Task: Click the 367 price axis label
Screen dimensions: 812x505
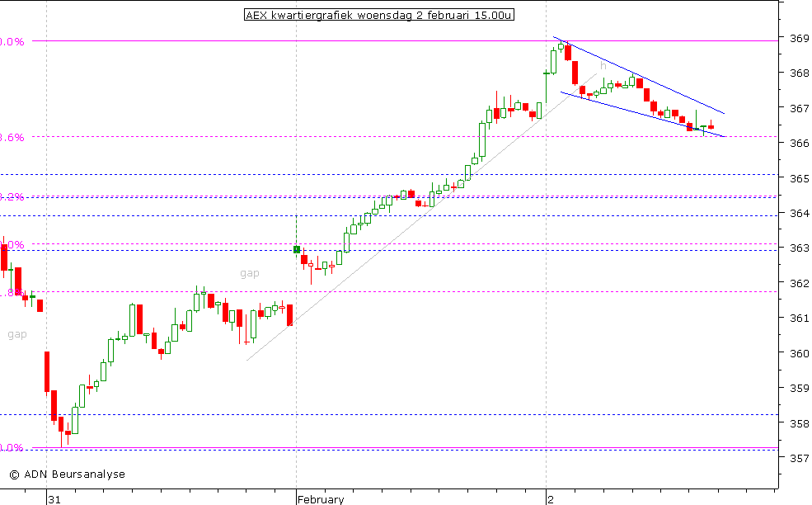Action: 800,108
